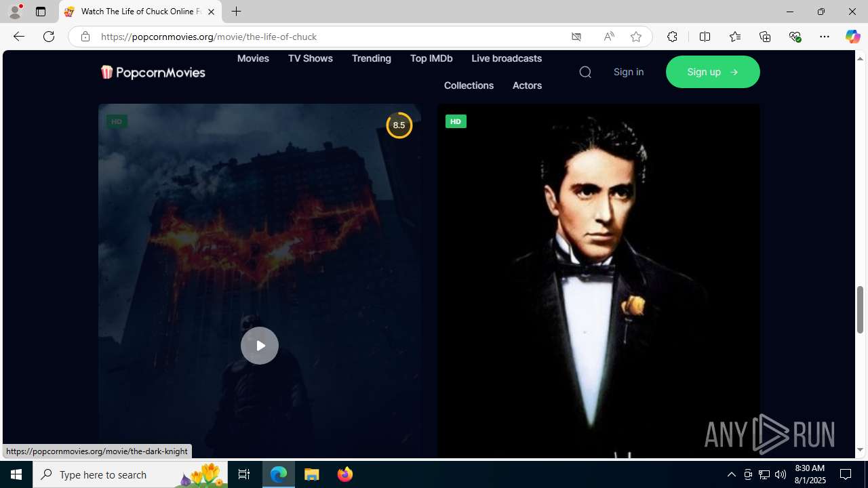This screenshot has width=868, height=488.
Task: Open the Actors menu item
Action: [x=527, y=85]
